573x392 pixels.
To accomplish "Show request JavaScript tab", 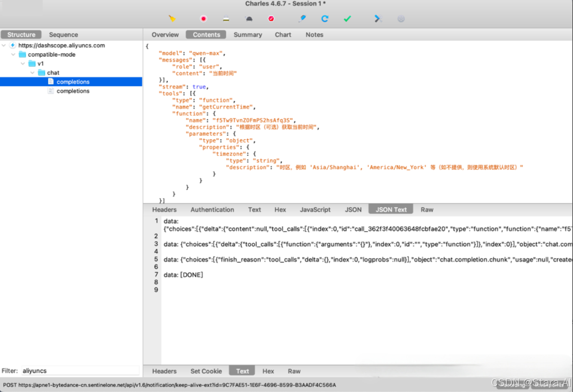I will [x=315, y=210].
